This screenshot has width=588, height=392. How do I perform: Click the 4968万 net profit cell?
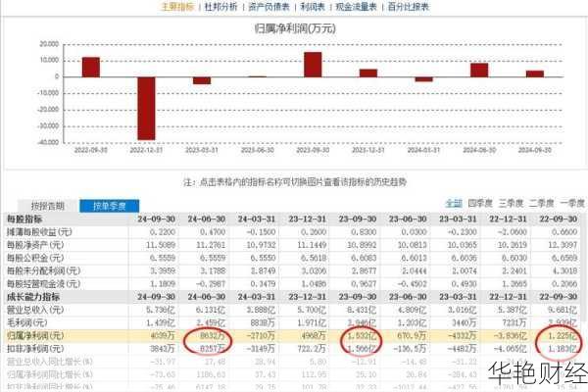pos(314,336)
